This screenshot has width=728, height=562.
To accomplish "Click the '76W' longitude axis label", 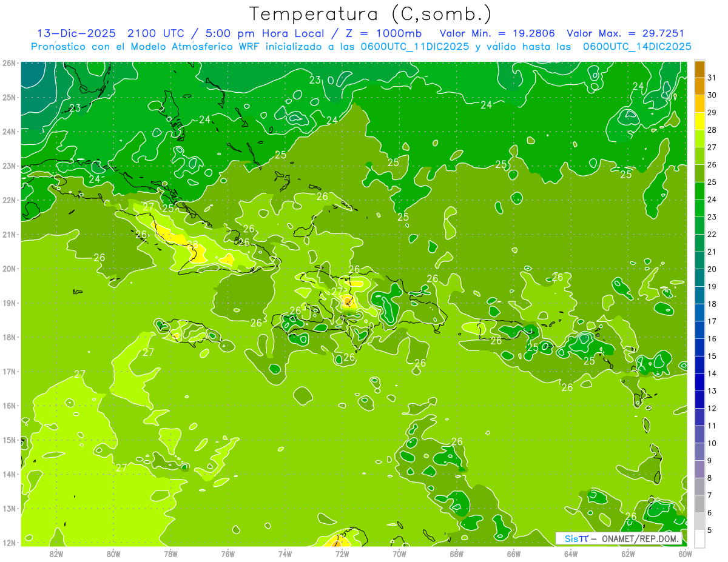I will 228,554.
